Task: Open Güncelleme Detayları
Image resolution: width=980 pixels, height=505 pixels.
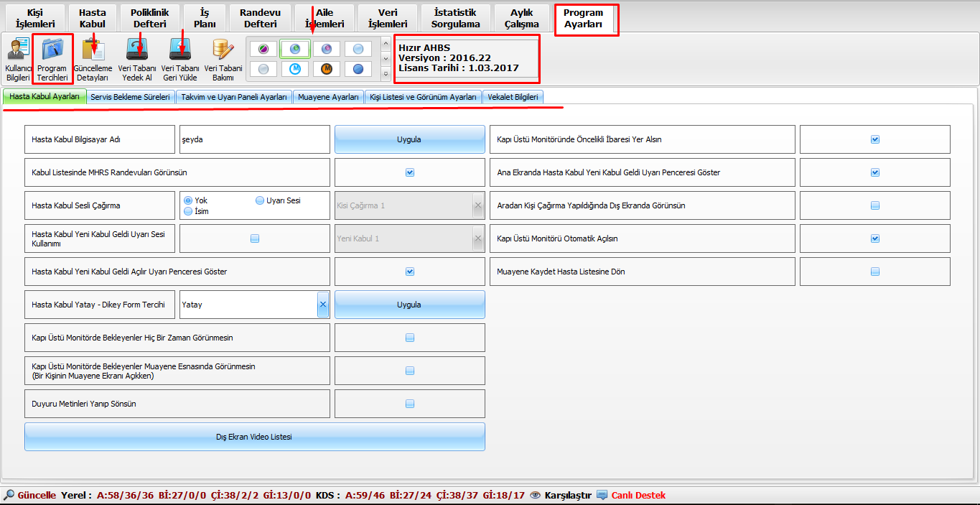Action: 93,59
